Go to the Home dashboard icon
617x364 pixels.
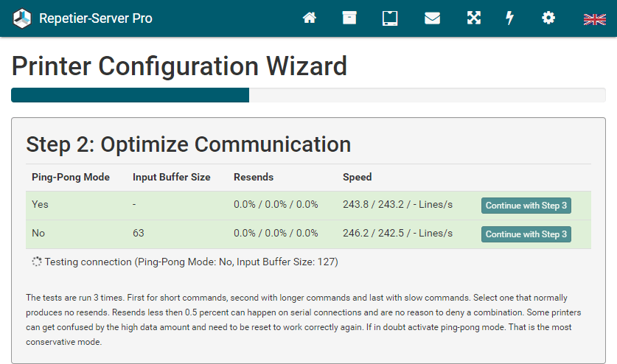pyautogui.click(x=310, y=18)
